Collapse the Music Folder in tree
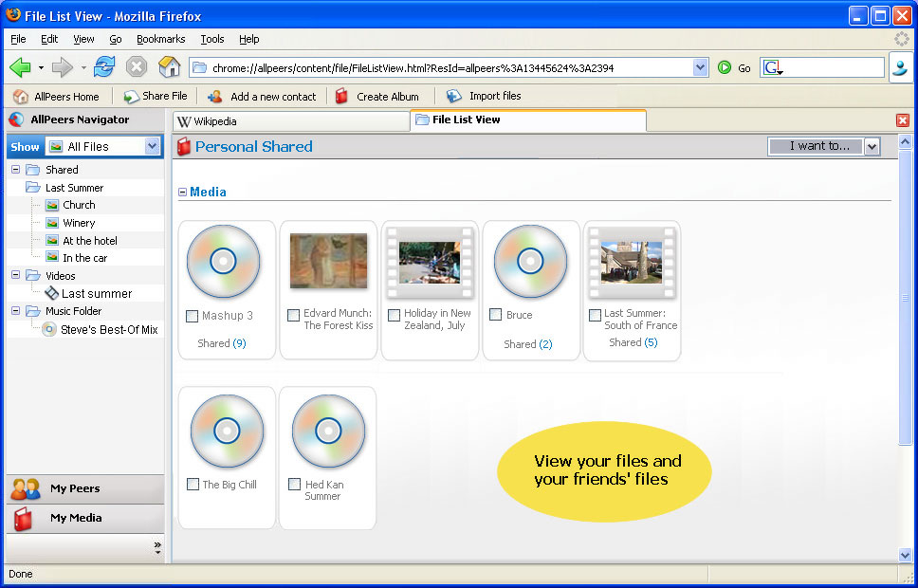This screenshot has width=918, height=588. point(16,311)
